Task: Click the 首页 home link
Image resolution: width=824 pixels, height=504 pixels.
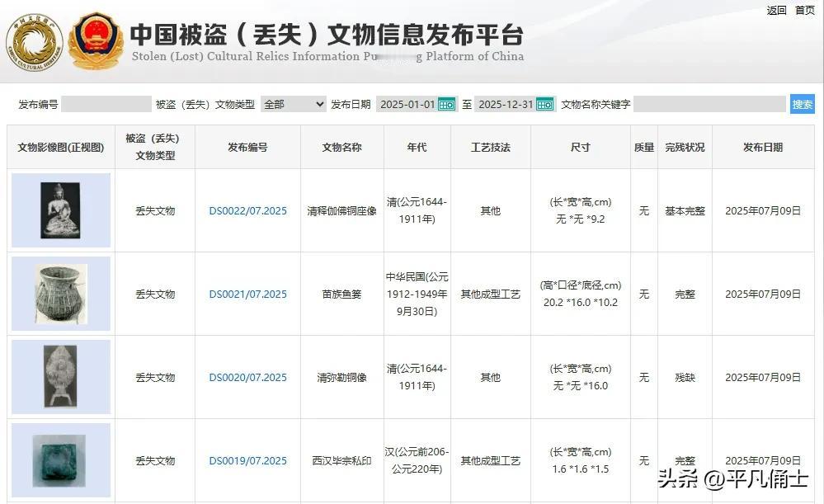Action: point(803,12)
